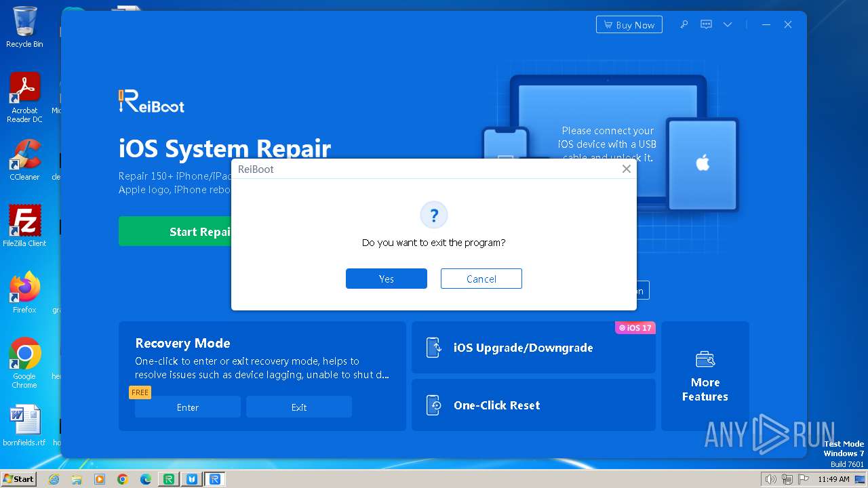Viewport: 868px width, 488px height.
Task: Open bornfields.rtf desktop file
Action: click(x=24, y=426)
